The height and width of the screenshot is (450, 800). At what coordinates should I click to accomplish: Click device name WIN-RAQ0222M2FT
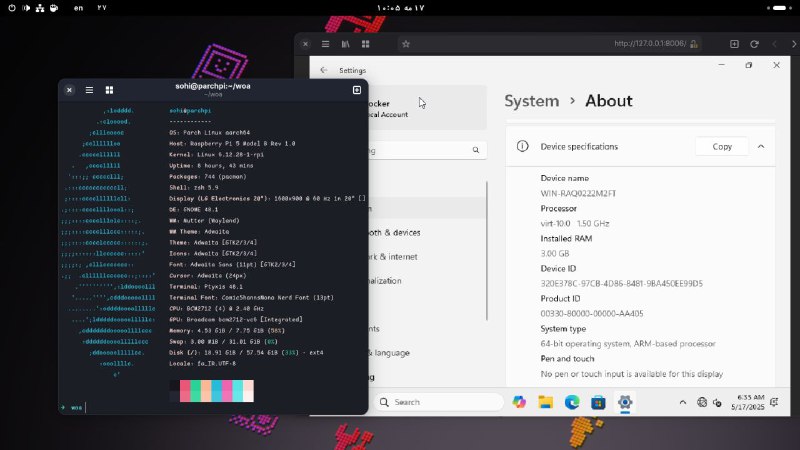pyautogui.click(x=578, y=193)
